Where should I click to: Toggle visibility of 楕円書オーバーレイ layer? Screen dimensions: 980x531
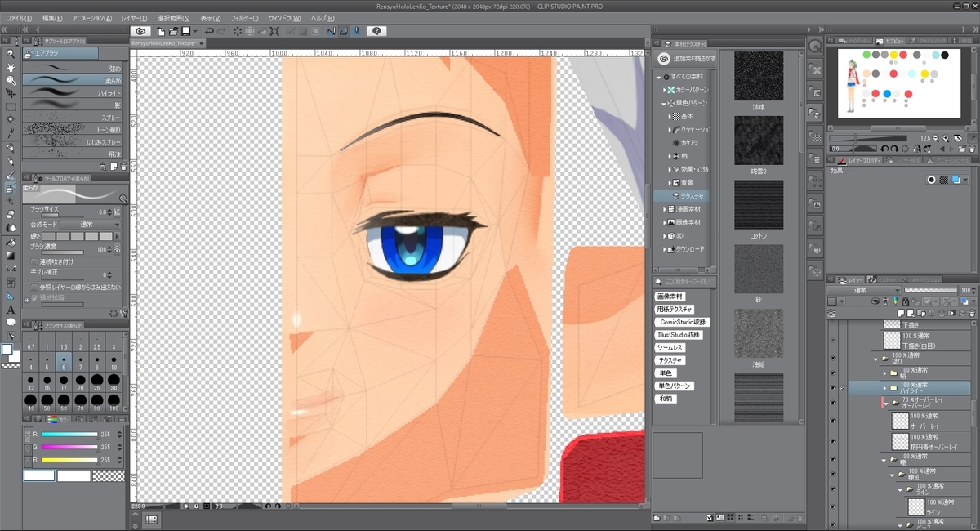click(833, 441)
